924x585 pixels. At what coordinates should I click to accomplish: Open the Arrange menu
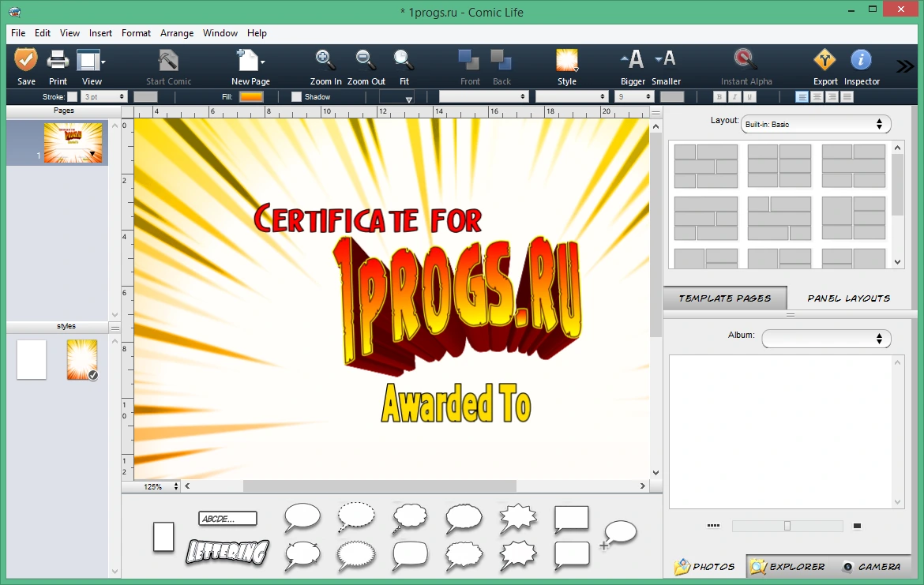177,33
